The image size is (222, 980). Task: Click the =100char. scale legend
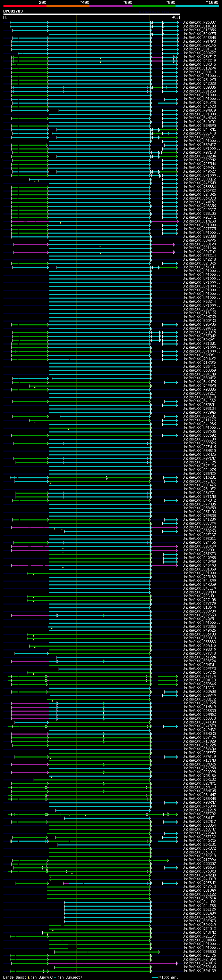[165, 977]
